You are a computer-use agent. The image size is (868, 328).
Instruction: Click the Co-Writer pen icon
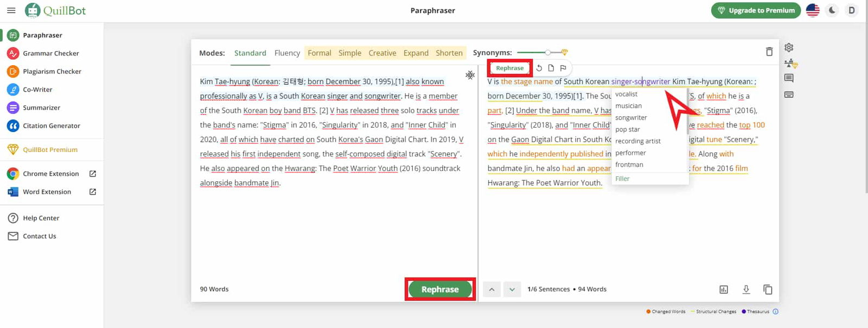[13, 90]
